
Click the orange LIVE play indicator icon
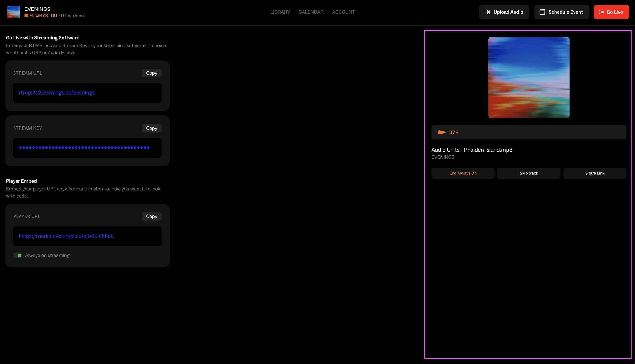(442, 132)
